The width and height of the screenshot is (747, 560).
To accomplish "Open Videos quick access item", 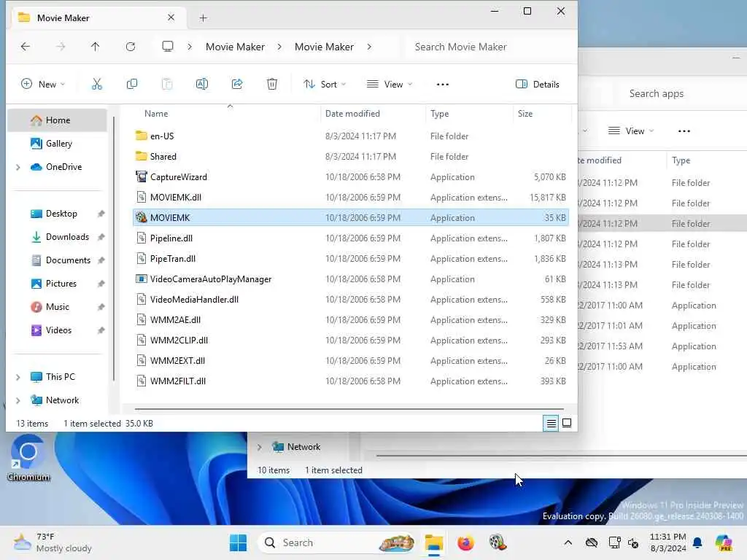I will point(58,330).
